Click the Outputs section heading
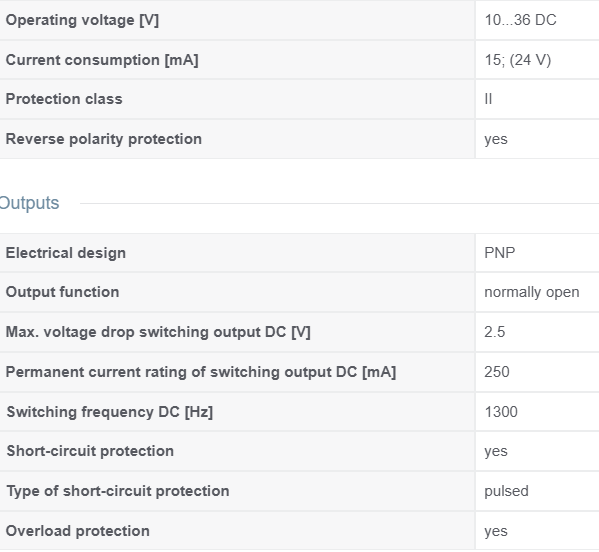 point(29,203)
